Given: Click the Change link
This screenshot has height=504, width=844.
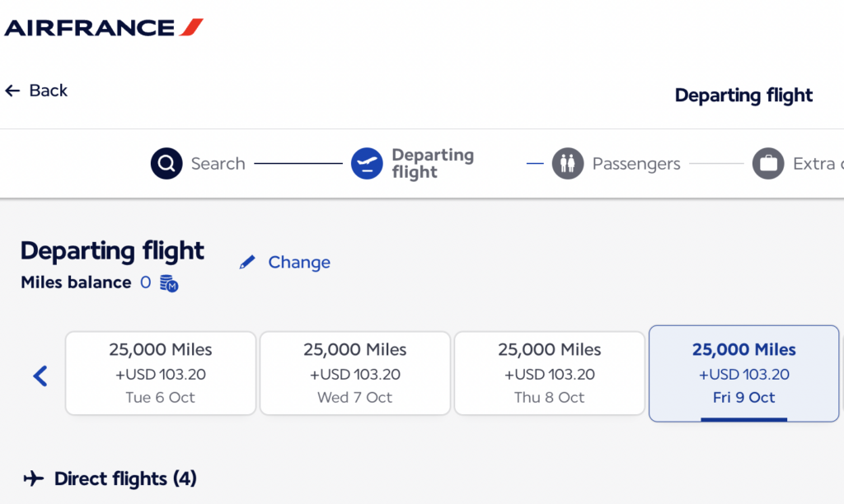Looking at the screenshot, I should 299,263.
